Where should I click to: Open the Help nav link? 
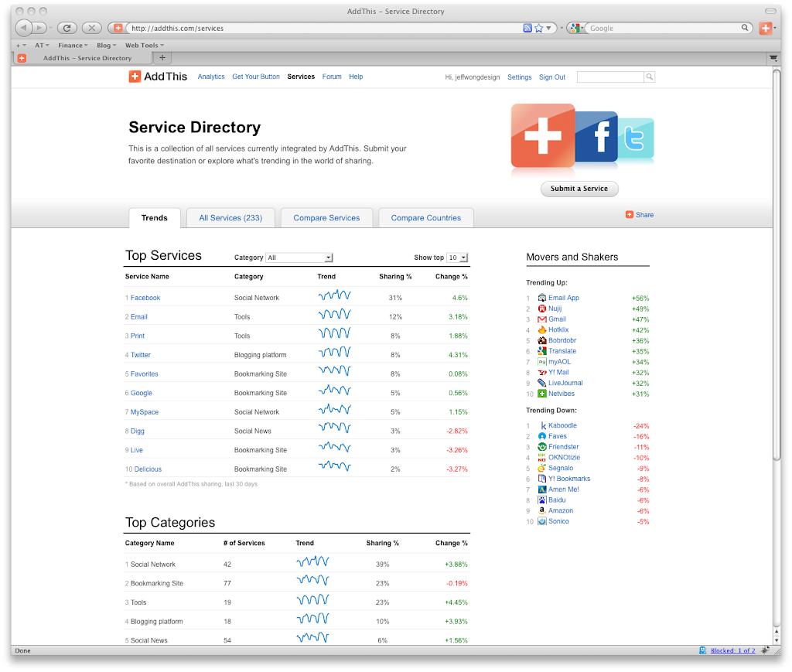point(356,77)
